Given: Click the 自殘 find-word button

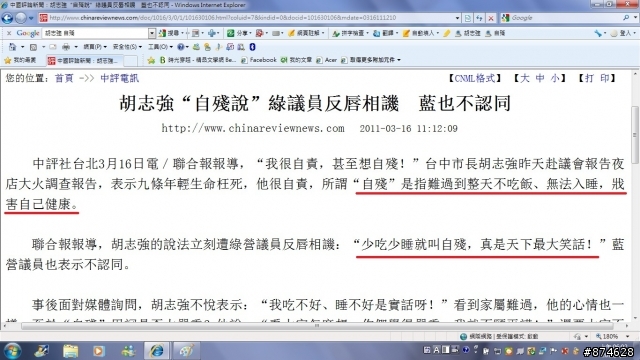Looking at the screenshot, I should (495, 33).
